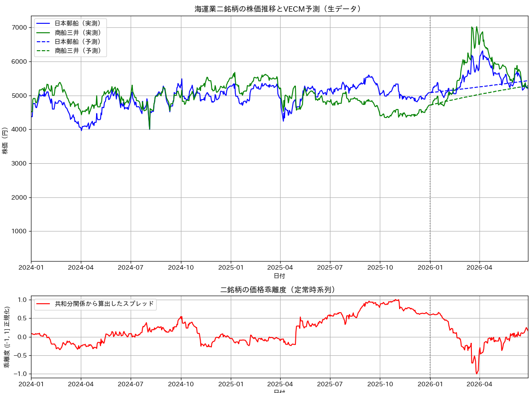Image resolution: width=532 pixels, height=393 pixels.
Task: Click 2025-10 tick of the stock price chart
Action: click(380, 267)
